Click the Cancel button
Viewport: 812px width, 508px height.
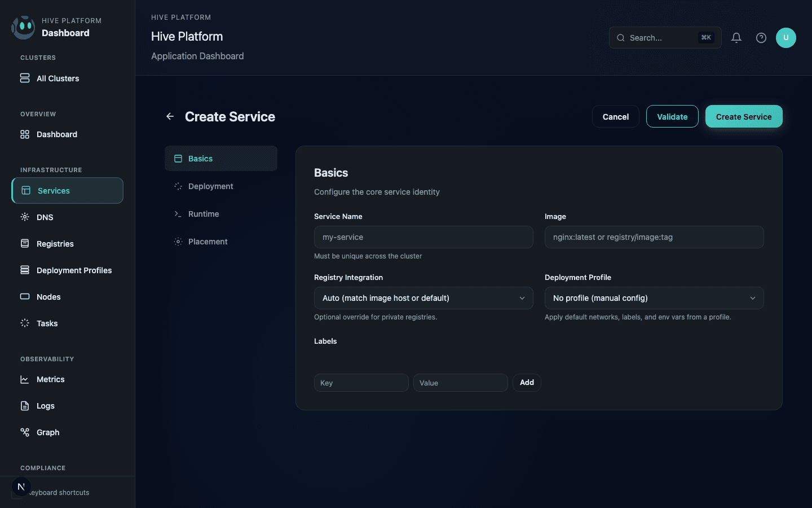[615, 116]
